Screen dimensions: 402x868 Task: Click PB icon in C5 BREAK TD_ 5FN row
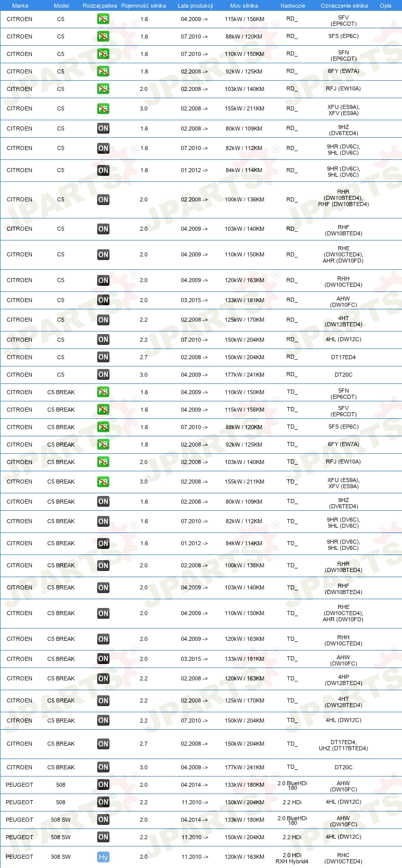(x=103, y=392)
